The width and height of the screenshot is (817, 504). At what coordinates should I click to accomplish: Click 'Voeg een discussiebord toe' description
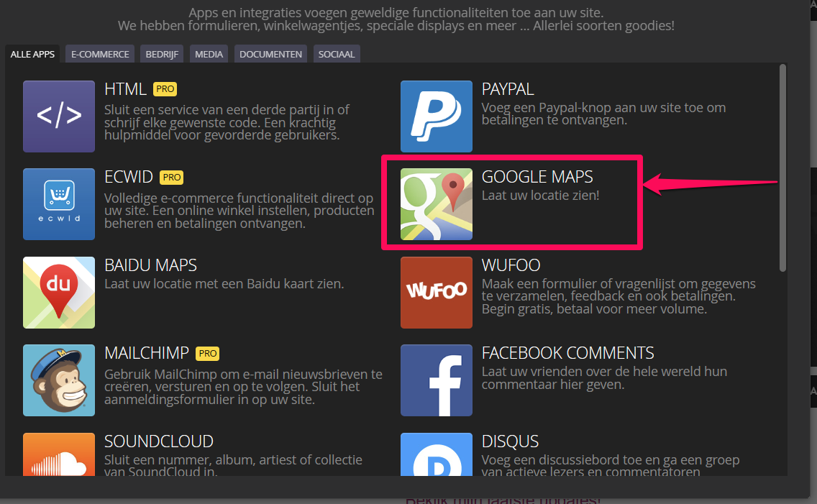(x=611, y=465)
